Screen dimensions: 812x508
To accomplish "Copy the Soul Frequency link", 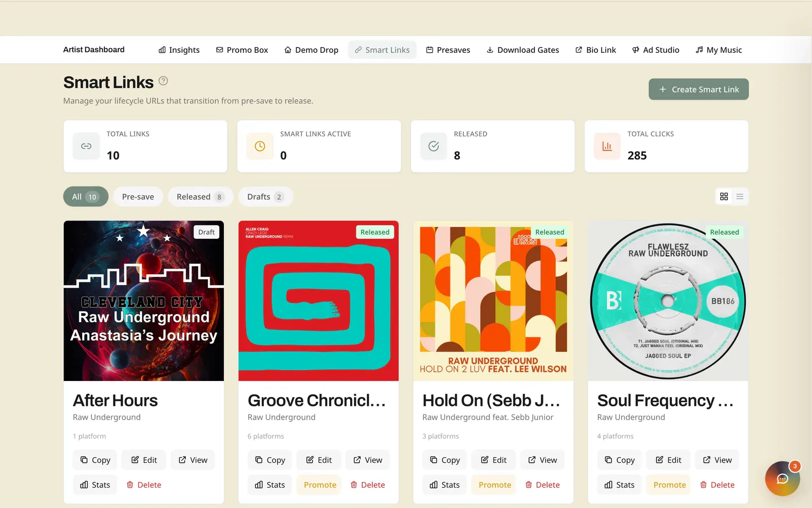I will pos(620,460).
